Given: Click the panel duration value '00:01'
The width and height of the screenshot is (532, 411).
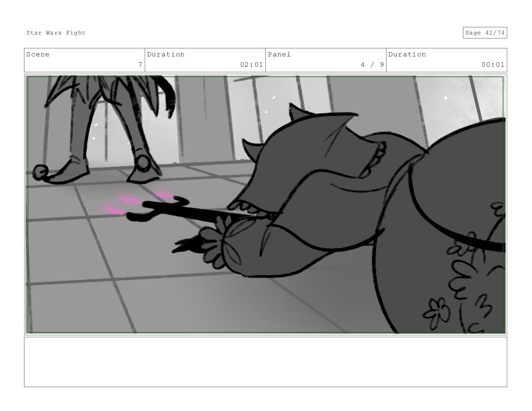Looking at the screenshot, I should [x=493, y=64].
